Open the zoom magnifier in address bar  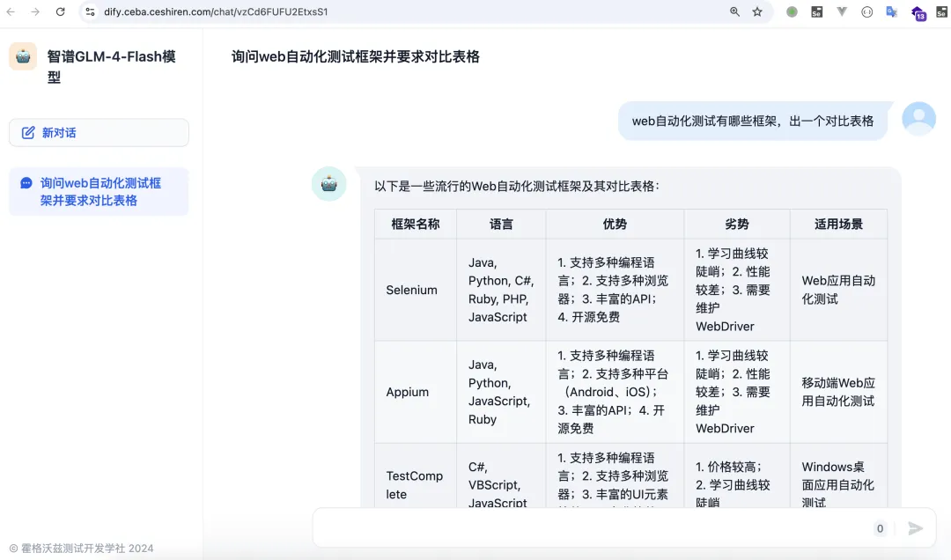pyautogui.click(x=734, y=11)
